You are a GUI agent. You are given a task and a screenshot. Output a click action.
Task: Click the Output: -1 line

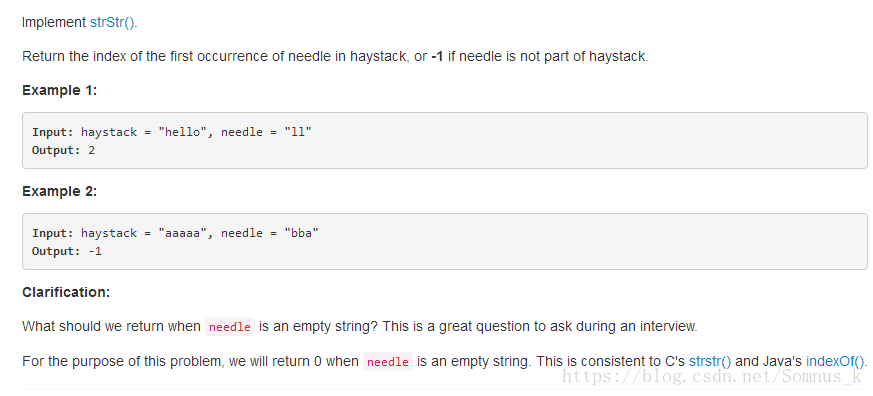[67, 251]
